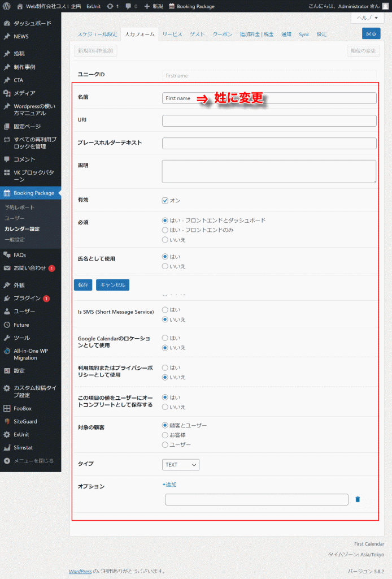Image resolution: width=392 pixels, height=579 pixels.
Task: Click the 名前 First name input field
Action: click(x=269, y=98)
